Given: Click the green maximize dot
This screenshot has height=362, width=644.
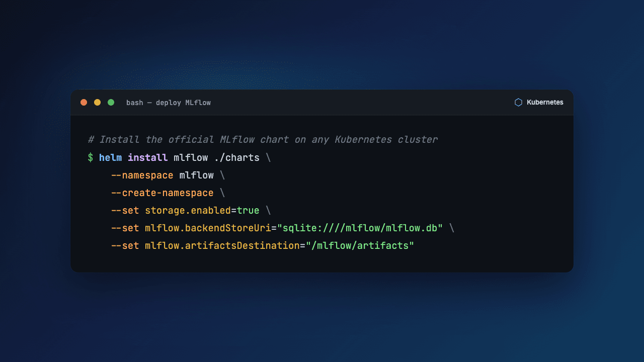Looking at the screenshot, I should pyautogui.click(x=111, y=103).
